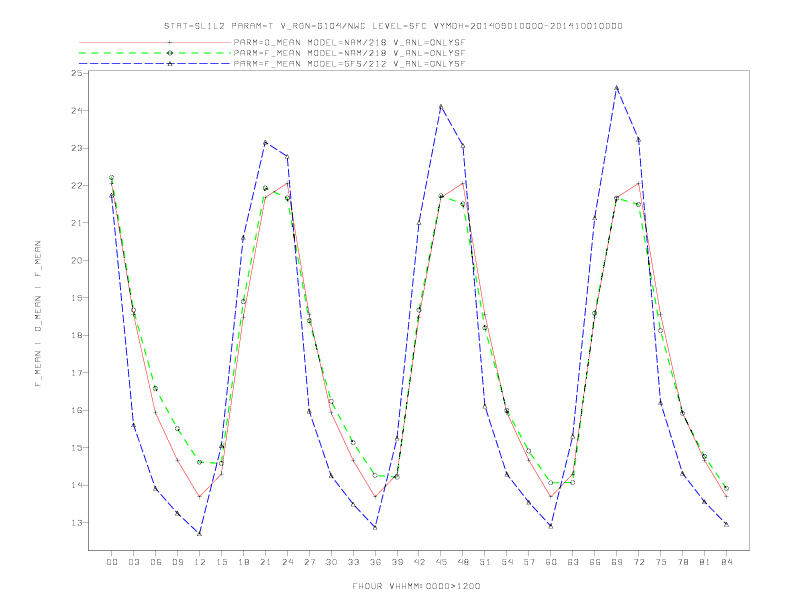Click x-axis forecast hour label 57
Screen dimensions: 792x612
[x=529, y=562]
